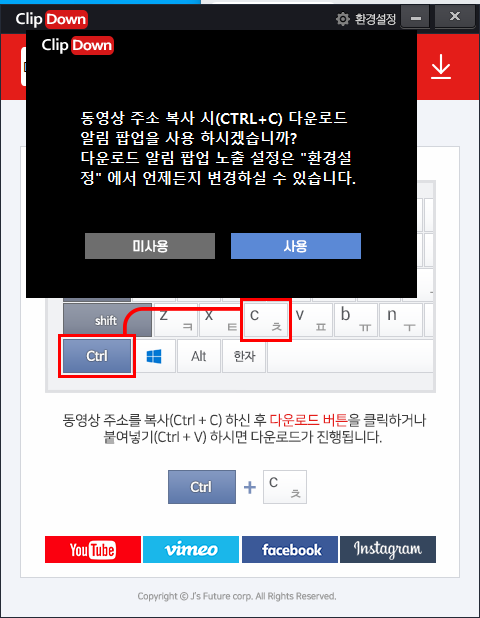480x618 pixels.
Task: Click the red 다운로드 버튼 text
Action: [x=309, y=420]
